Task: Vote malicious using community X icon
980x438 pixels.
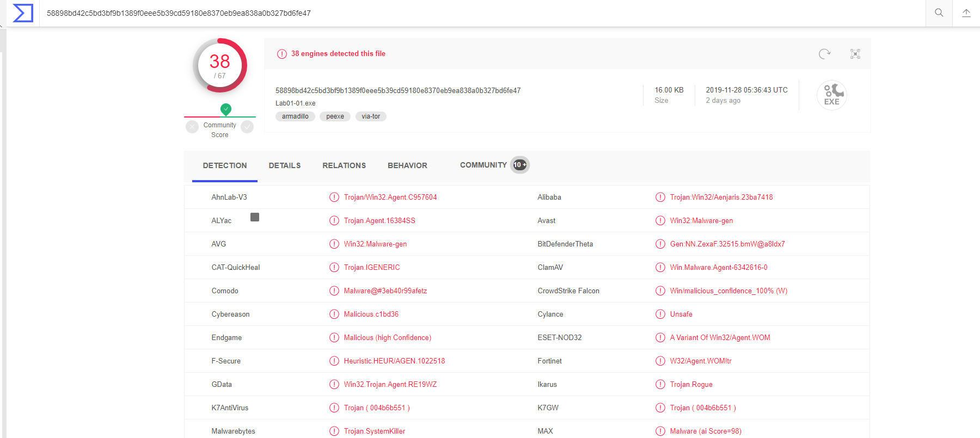Action: tap(192, 127)
